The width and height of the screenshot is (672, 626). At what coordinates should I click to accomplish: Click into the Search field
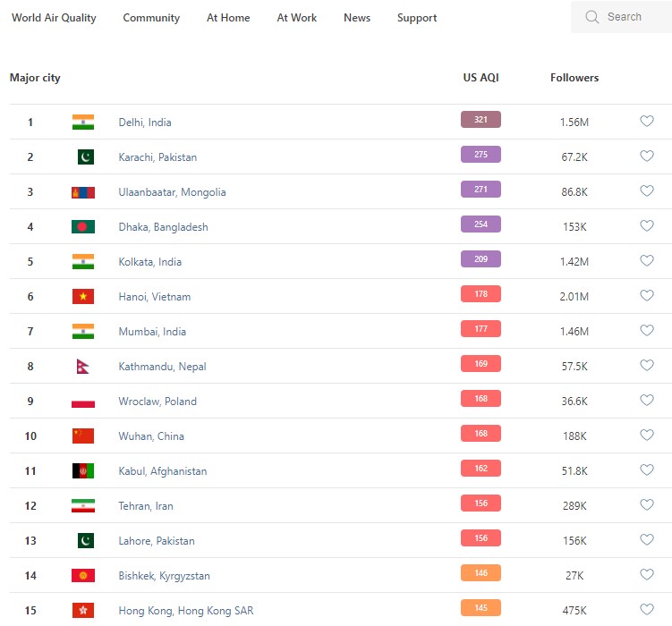pos(631,17)
